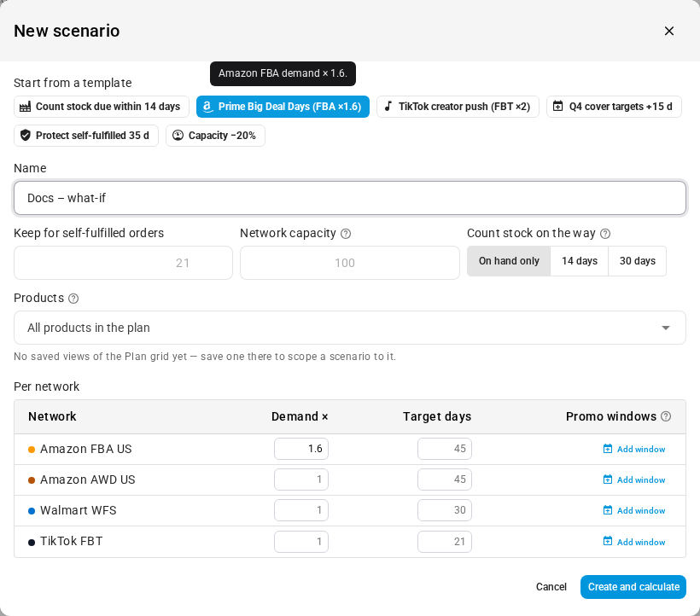The width and height of the screenshot is (700, 616).
Task: Open the Network capacity help icon
Action: [x=346, y=234]
